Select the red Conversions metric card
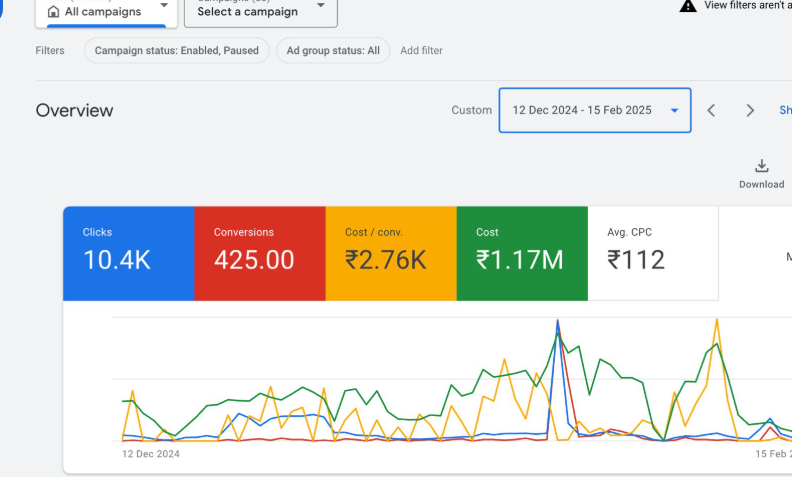 (259, 253)
